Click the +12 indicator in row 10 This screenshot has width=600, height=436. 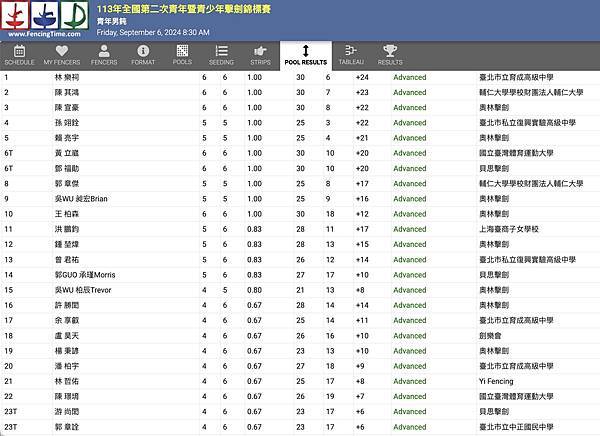362,214
